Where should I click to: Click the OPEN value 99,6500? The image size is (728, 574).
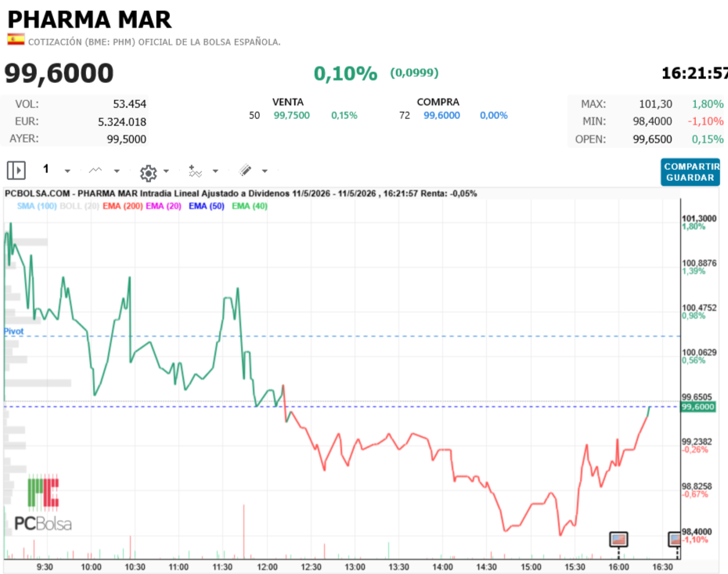(x=652, y=139)
